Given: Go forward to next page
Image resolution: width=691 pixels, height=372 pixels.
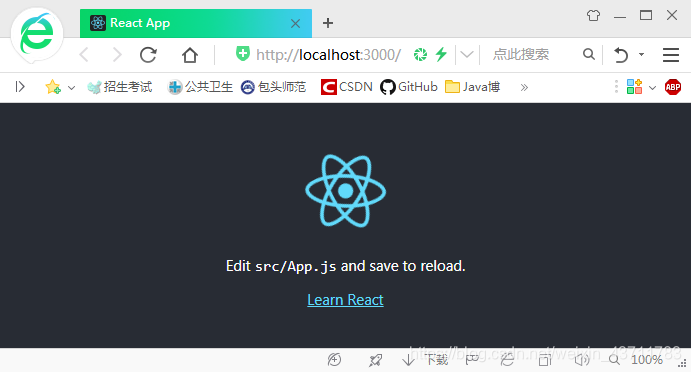Looking at the screenshot, I should point(117,55).
